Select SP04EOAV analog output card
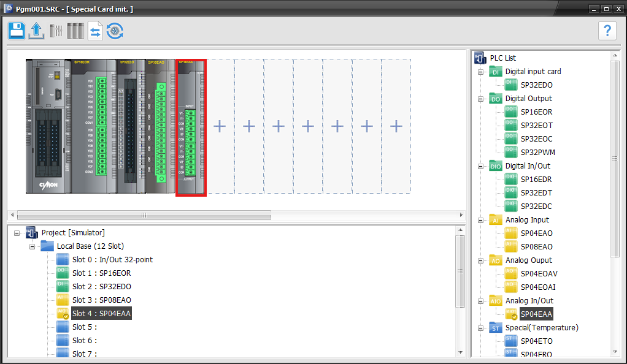The width and height of the screenshot is (627, 364). (539, 274)
